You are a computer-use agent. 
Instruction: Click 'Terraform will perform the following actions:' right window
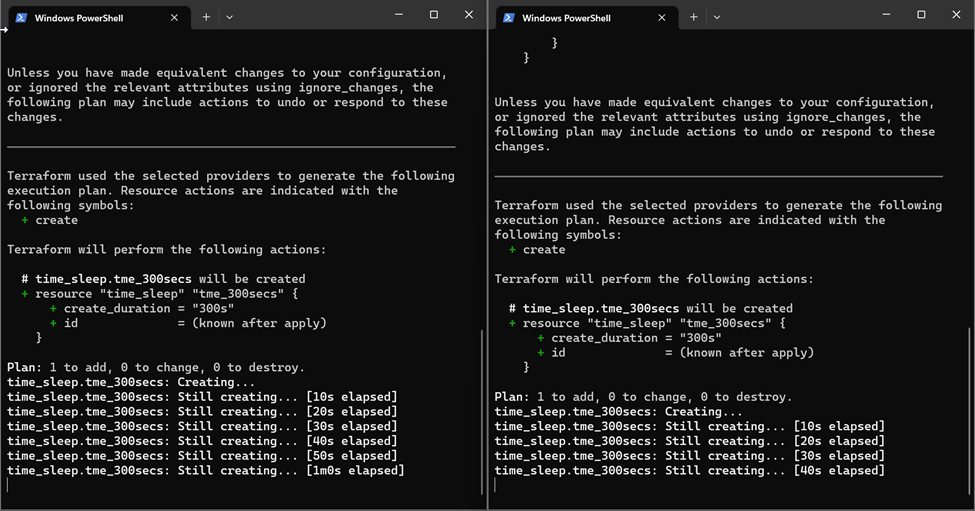(654, 279)
